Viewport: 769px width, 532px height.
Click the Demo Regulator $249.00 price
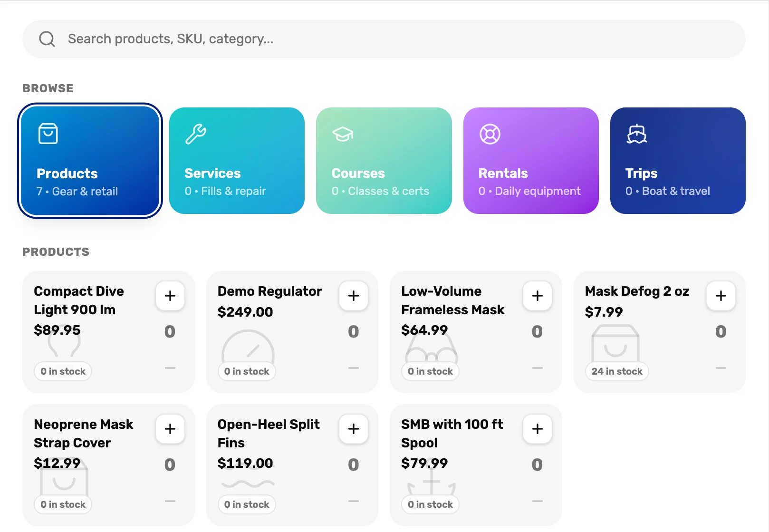point(245,312)
